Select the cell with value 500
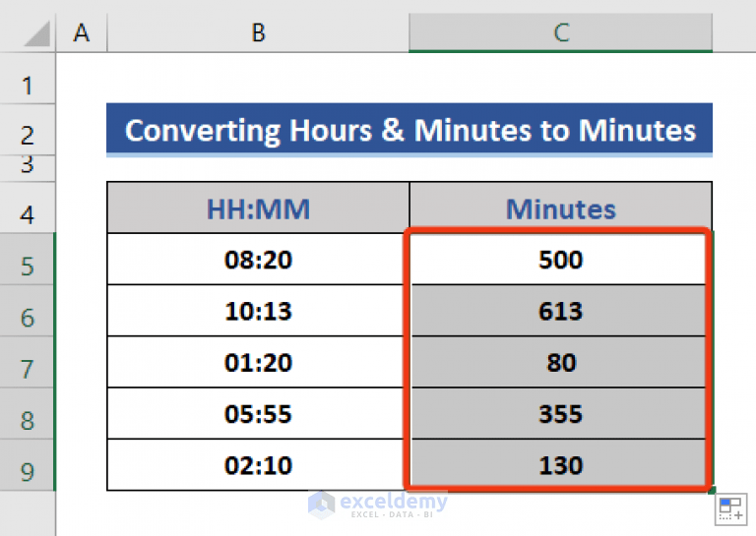The width and height of the screenshot is (756, 536). (561, 259)
